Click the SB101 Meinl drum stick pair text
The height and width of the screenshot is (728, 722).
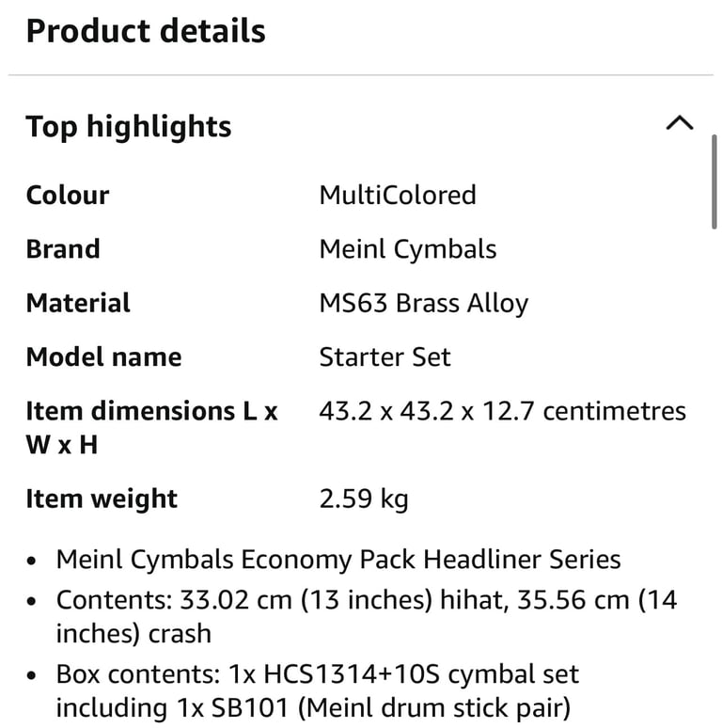(x=391, y=708)
